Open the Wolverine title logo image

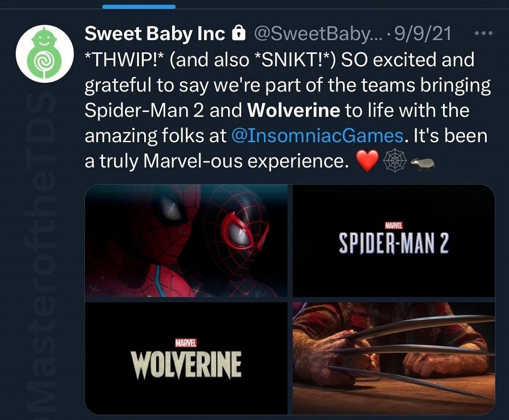186,358
